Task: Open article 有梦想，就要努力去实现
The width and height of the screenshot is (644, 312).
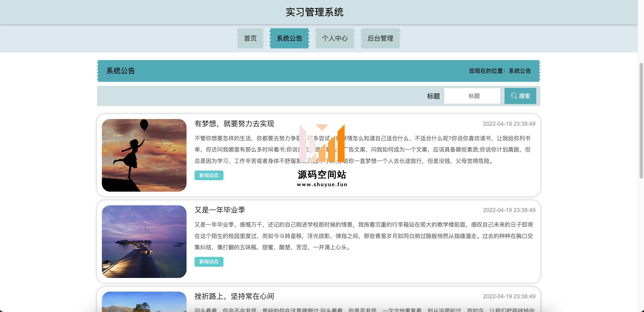Action: [234, 123]
